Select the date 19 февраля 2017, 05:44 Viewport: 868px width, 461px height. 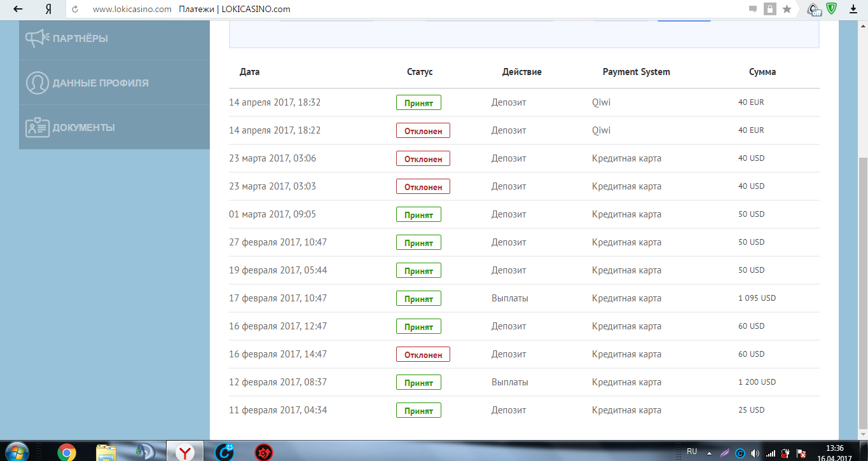278,270
